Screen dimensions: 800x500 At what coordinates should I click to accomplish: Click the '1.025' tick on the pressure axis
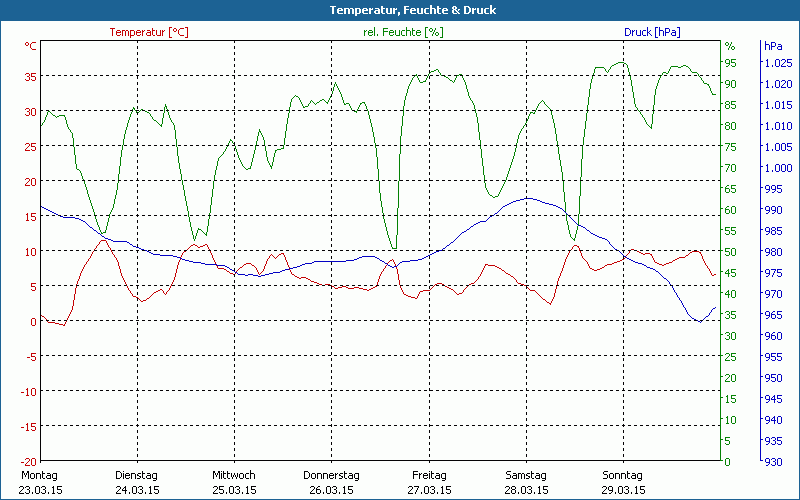click(x=778, y=63)
